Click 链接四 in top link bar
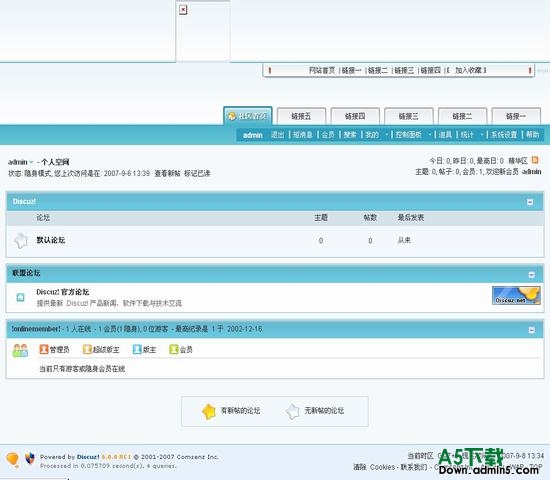The height and width of the screenshot is (480, 550). coord(430,70)
